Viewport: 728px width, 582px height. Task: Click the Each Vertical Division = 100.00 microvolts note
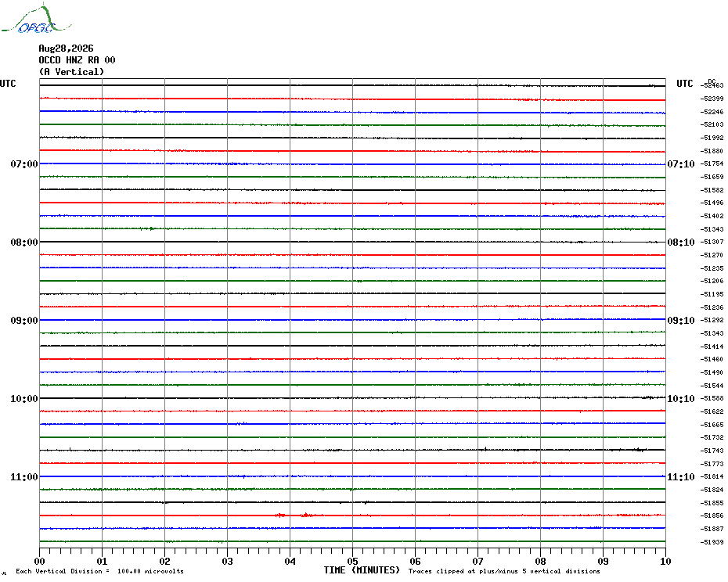100,571
